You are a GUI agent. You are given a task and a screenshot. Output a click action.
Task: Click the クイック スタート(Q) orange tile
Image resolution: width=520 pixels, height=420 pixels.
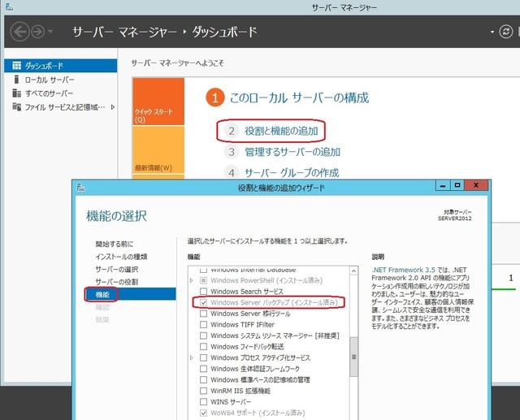click(158, 102)
